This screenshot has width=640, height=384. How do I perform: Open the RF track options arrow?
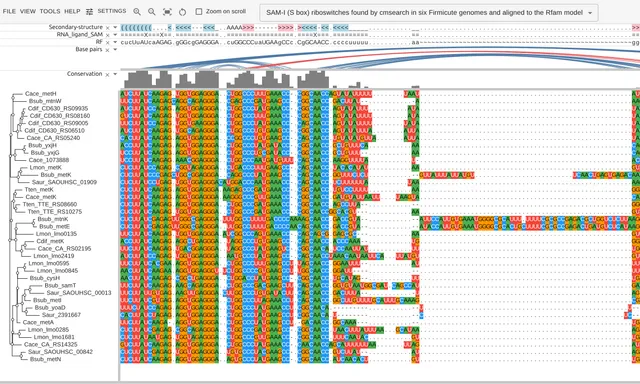pos(115,42)
